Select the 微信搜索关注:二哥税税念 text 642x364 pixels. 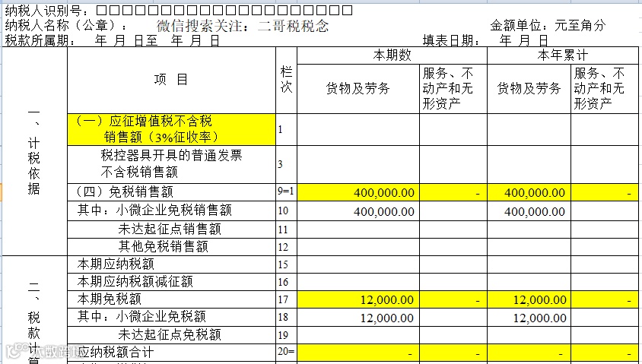243,26
